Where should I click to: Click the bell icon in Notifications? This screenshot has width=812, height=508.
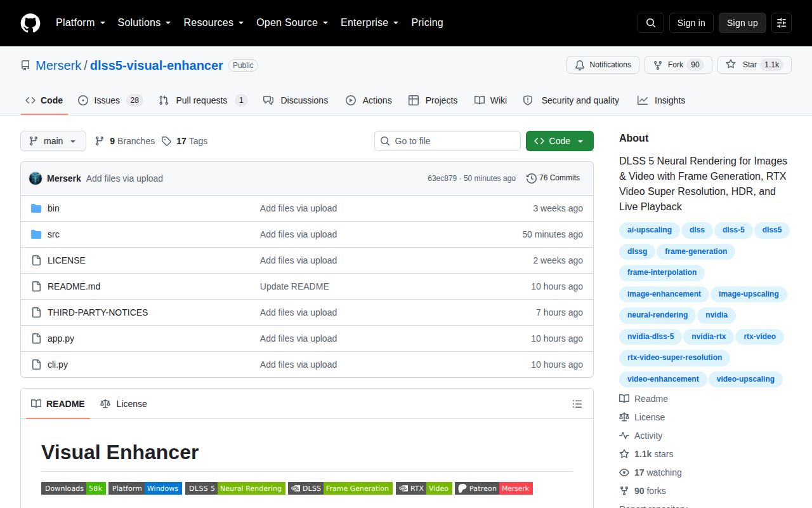click(x=580, y=65)
